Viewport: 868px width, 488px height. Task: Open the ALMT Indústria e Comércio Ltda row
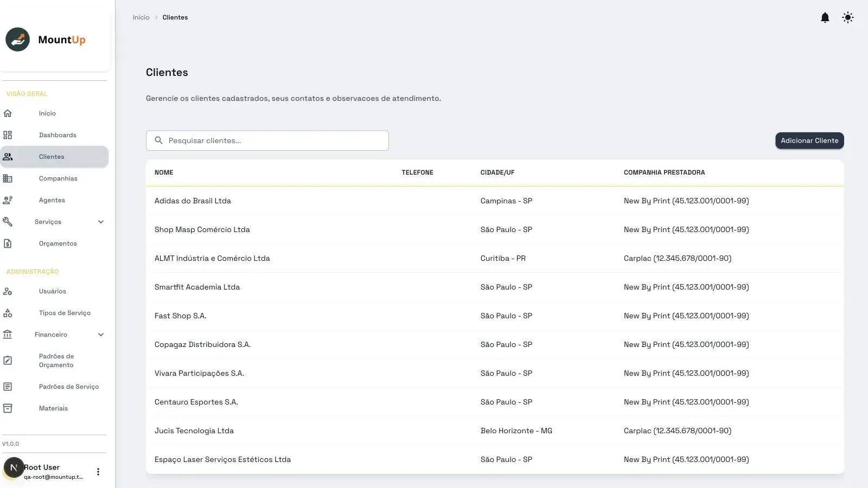495,258
